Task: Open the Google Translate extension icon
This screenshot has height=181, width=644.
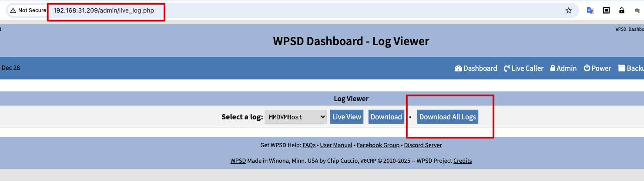Action: coord(590,10)
